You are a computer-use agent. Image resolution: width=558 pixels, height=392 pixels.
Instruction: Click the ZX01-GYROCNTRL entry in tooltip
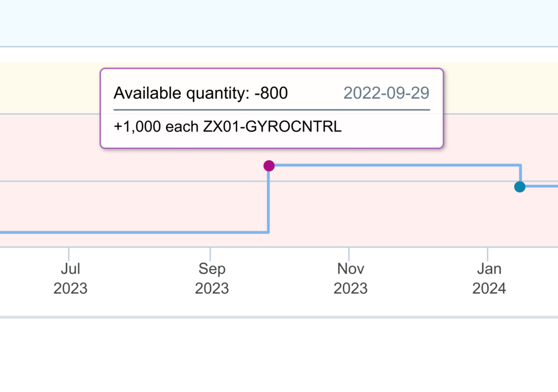click(272, 126)
